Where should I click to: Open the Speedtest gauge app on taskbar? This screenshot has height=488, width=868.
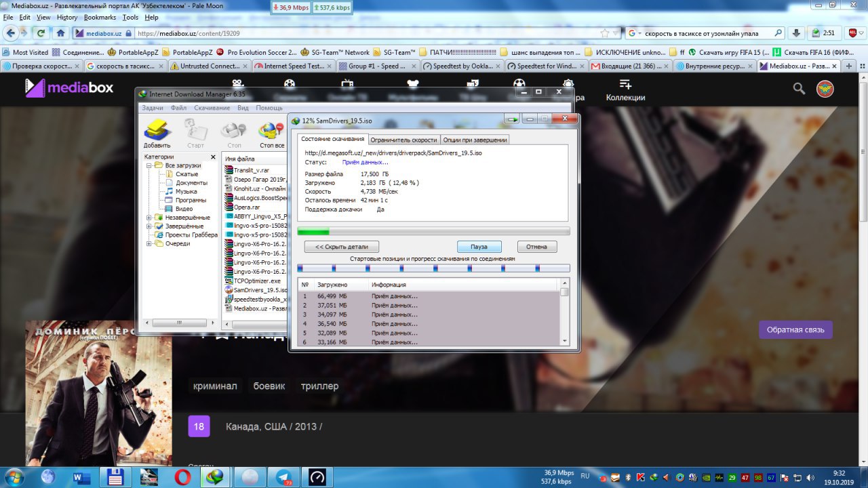[317, 477]
